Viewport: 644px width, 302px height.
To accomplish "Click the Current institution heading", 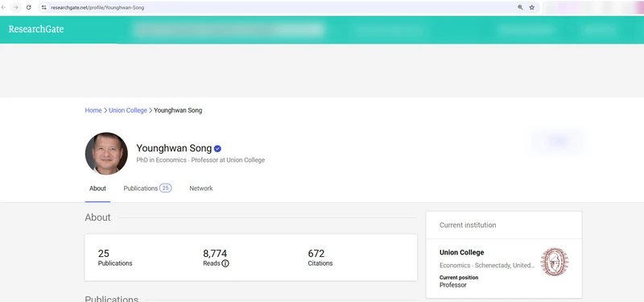I will 468,225.
